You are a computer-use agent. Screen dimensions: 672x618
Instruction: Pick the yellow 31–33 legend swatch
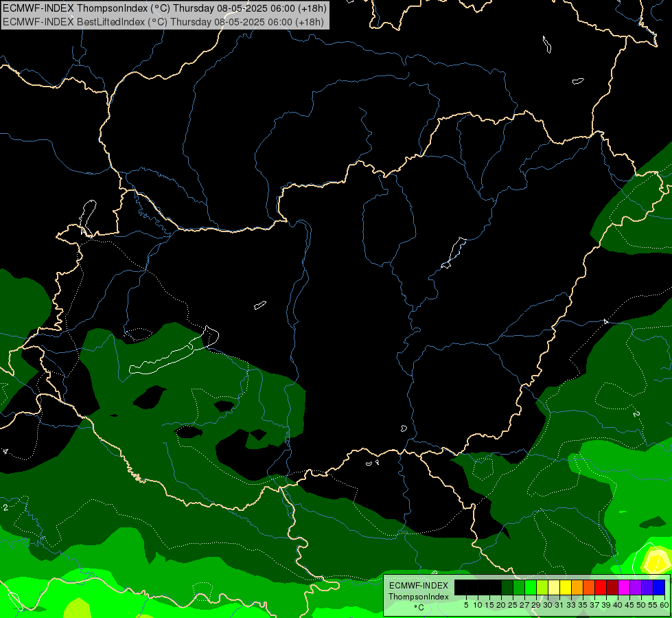click(x=566, y=588)
